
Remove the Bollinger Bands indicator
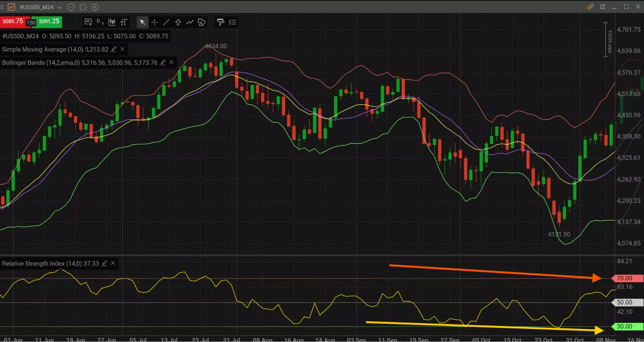(x=171, y=62)
